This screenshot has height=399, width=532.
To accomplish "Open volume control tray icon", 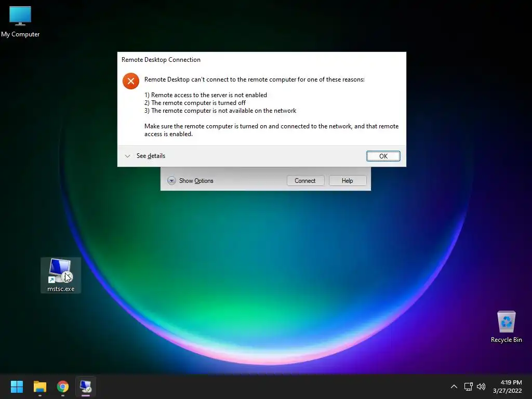I will point(481,387).
